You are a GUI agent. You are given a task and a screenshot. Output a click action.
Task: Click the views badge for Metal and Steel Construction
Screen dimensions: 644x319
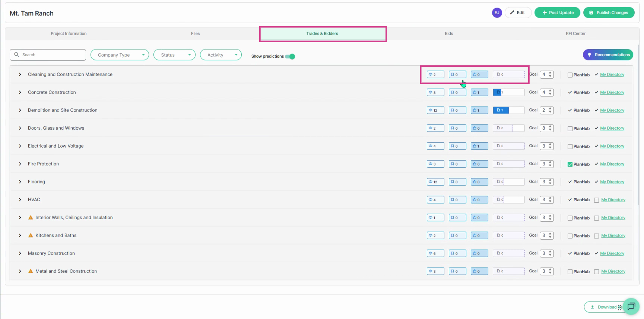pyautogui.click(x=435, y=271)
